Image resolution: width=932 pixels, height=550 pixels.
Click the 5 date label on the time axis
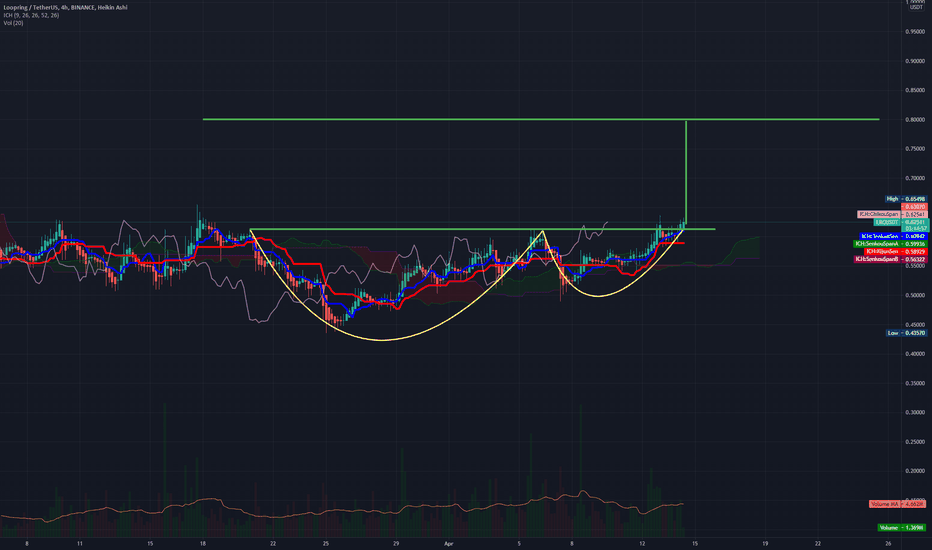(519, 543)
